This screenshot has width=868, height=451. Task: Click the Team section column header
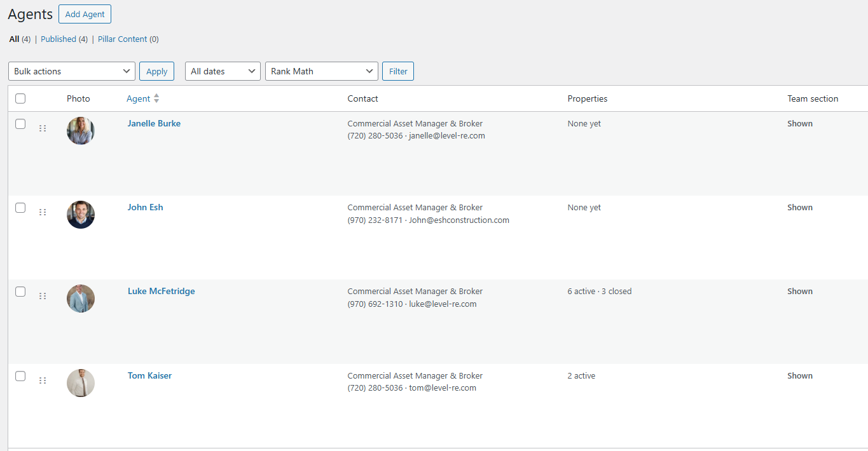coord(813,98)
